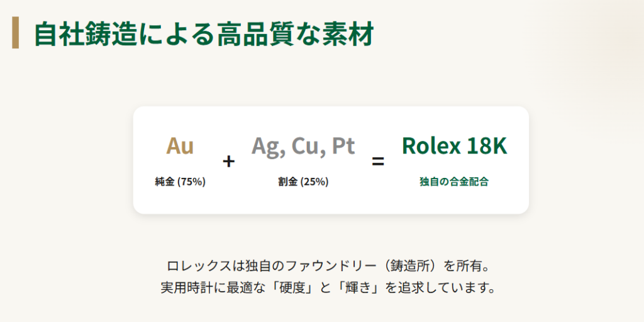The image size is (644, 322).
Task: Select the Pt symbol in the alloy list
Action: pyautogui.click(x=343, y=146)
